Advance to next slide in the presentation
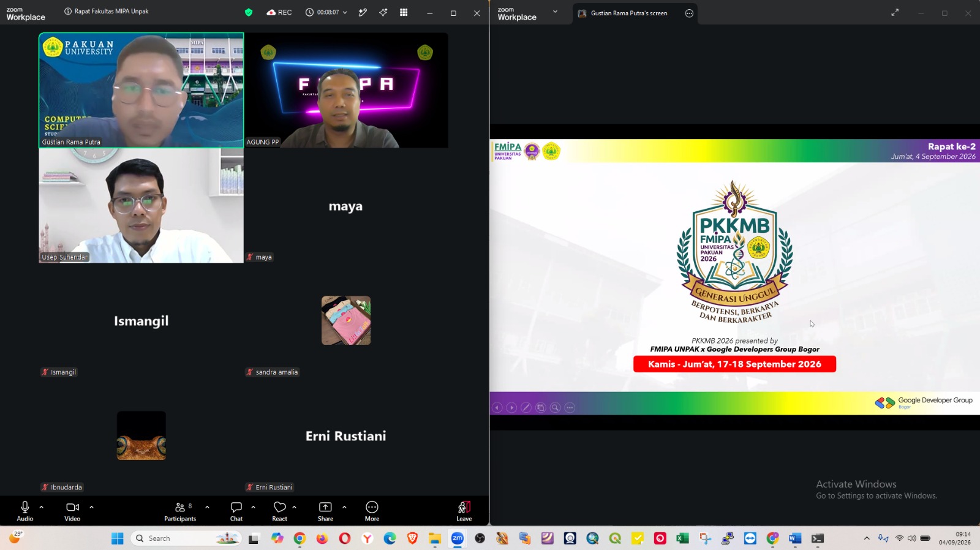The image size is (980, 550). pos(511,407)
